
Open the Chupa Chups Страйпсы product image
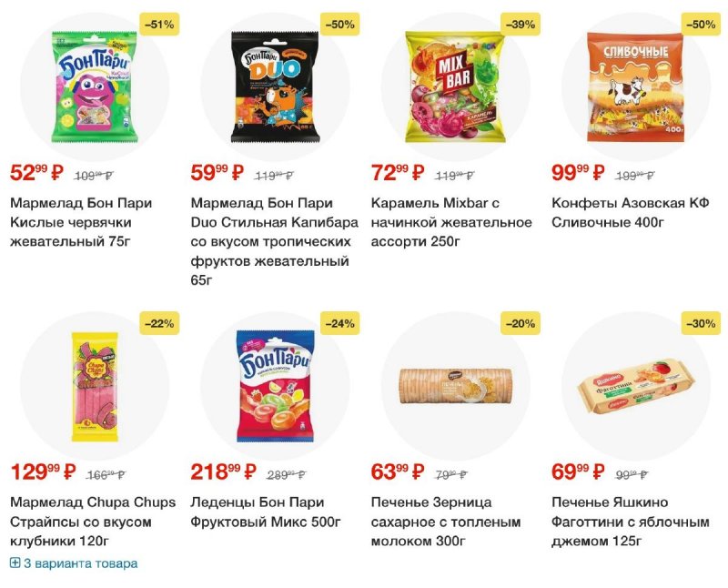coord(95,387)
